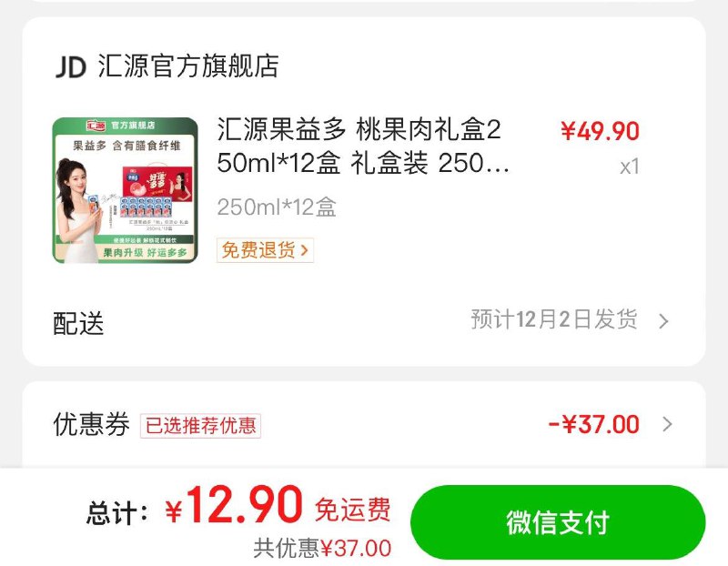Screen dimensions: 728x566
Task: Tap the 优惠券 coupon row label
Action: pos(92,424)
